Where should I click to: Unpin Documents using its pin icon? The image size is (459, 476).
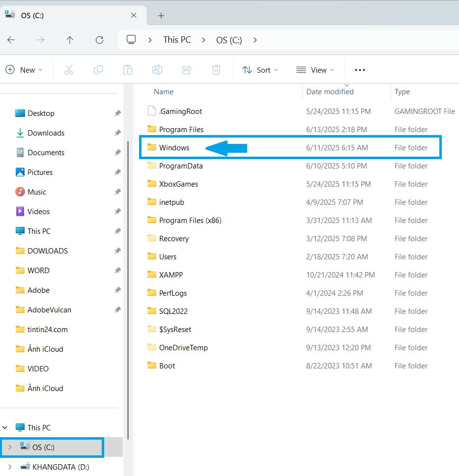point(117,153)
